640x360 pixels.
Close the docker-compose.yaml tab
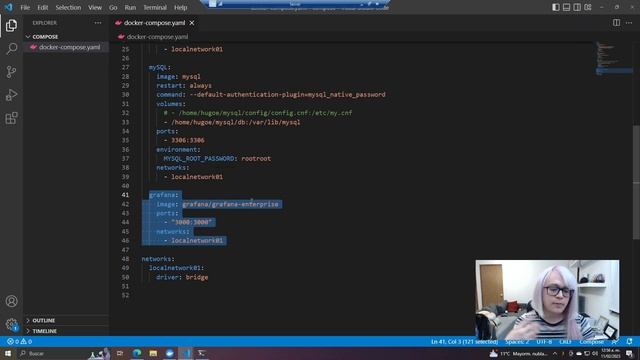192,23
